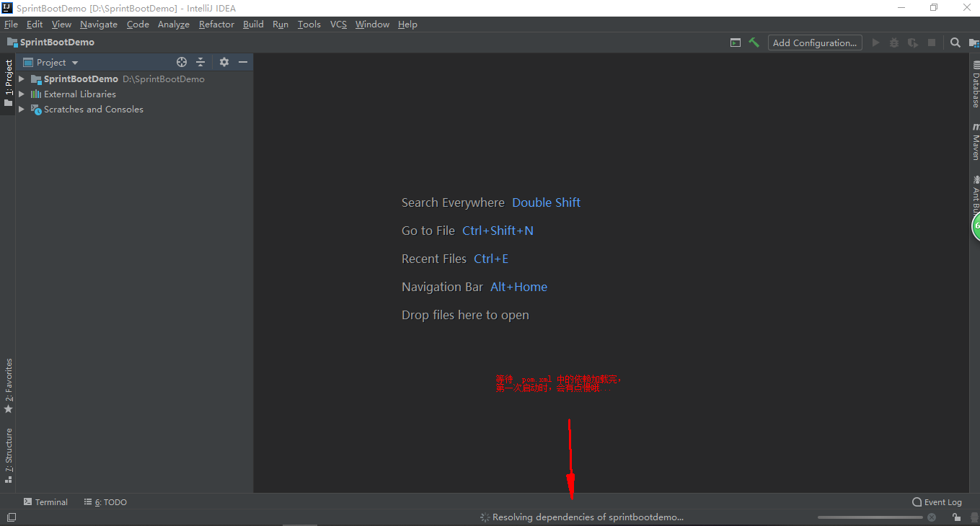Cancel the background task progress
This screenshot has height=526, width=980.
point(932,517)
